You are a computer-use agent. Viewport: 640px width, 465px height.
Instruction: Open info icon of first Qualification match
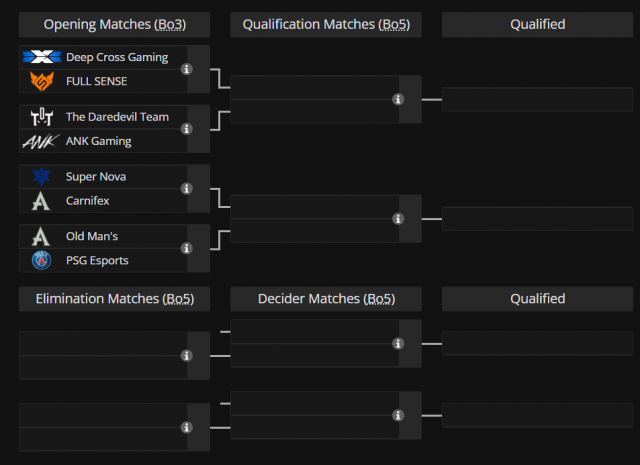[x=398, y=99]
